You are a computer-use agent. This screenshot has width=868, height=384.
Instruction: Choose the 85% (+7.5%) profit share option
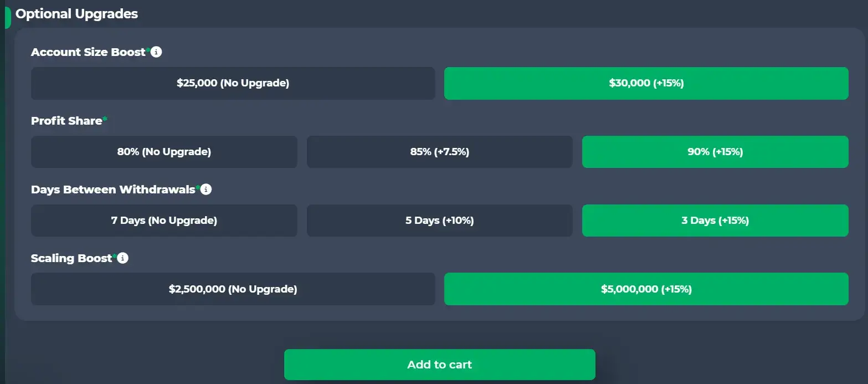439,151
